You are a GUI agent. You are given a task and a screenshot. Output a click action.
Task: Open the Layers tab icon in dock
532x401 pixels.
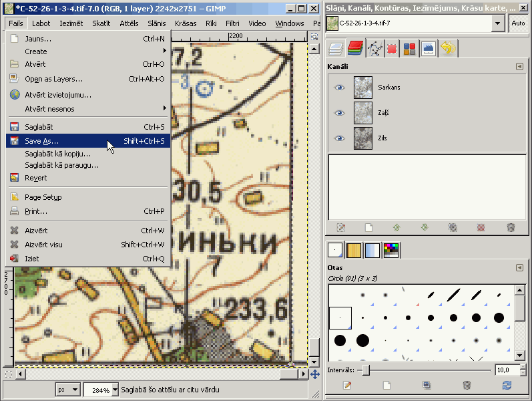[336, 49]
